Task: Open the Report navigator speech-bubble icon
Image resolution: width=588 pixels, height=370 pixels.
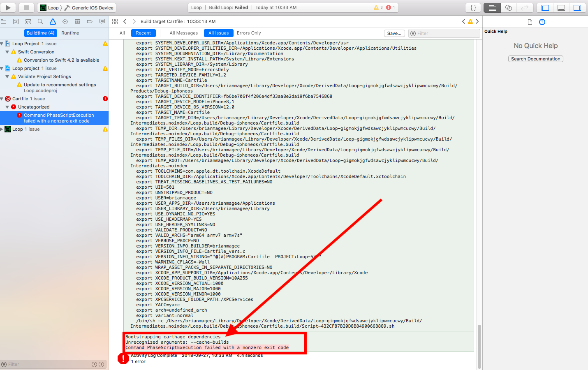Action: tap(102, 21)
